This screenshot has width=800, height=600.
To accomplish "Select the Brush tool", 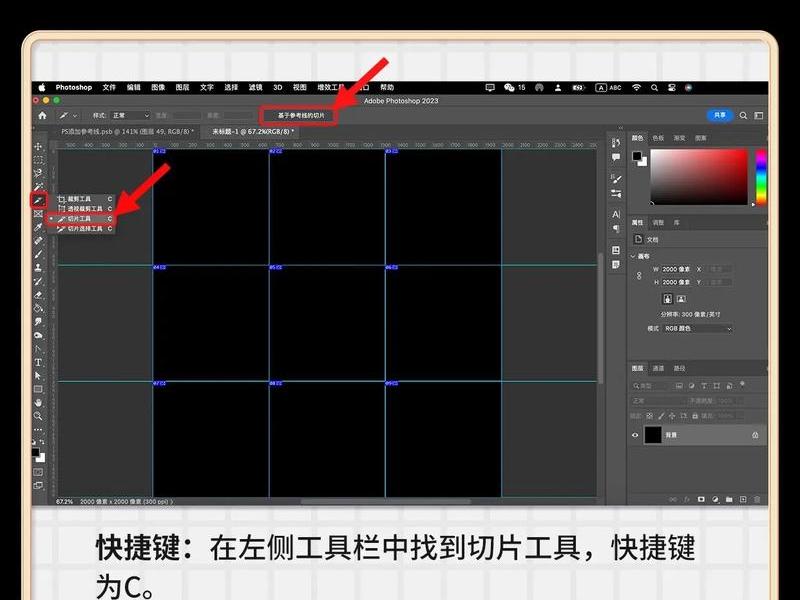I will coord(38,254).
